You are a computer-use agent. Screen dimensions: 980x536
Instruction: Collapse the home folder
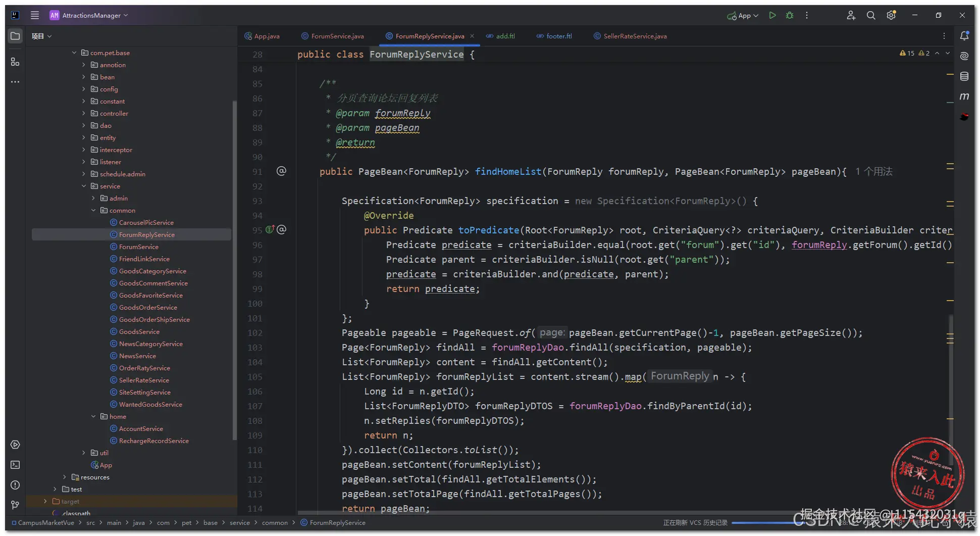tap(93, 416)
